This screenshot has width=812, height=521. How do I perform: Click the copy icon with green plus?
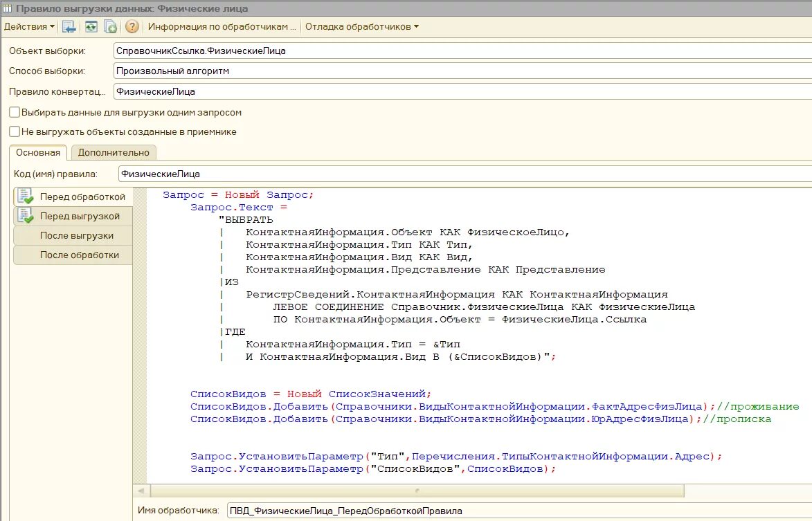(x=110, y=26)
